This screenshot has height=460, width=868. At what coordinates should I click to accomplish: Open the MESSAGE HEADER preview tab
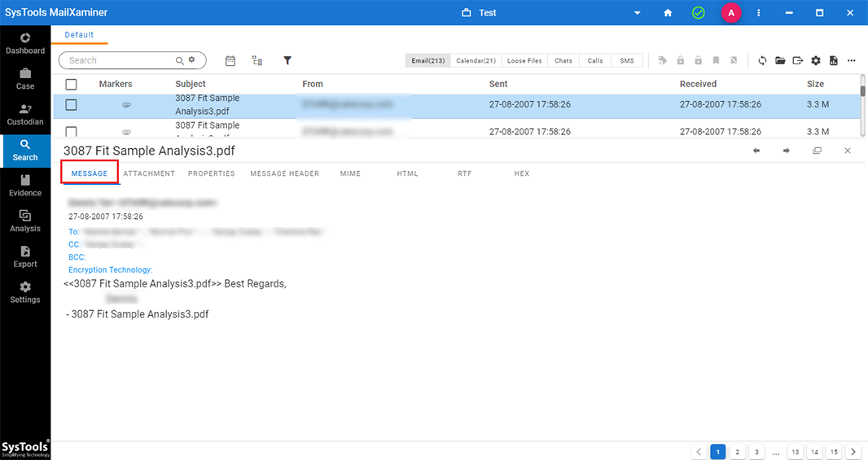[284, 173]
